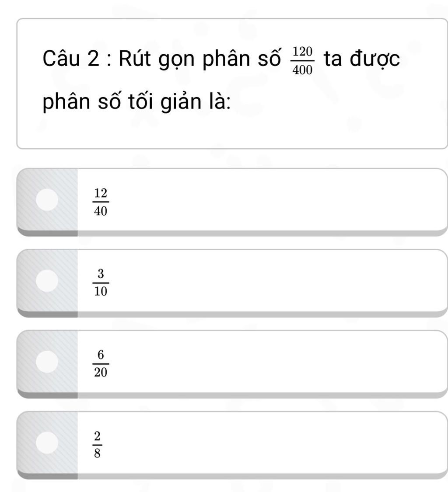The width and height of the screenshot is (448, 492).
Task: Click the fraction 3/10 answer text
Action: click(101, 283)
